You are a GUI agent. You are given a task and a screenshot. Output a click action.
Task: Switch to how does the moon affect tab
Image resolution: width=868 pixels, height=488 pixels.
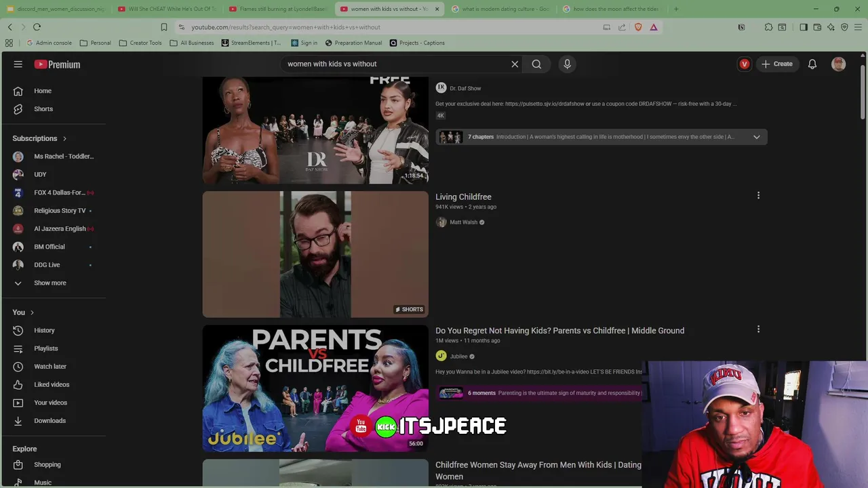pos(612,9)
